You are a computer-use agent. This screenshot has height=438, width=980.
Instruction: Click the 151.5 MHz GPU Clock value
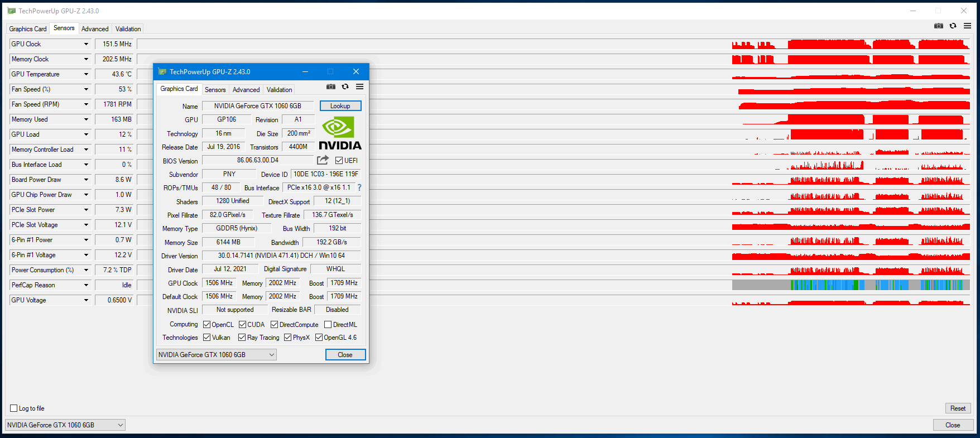(x=114, y=44)
